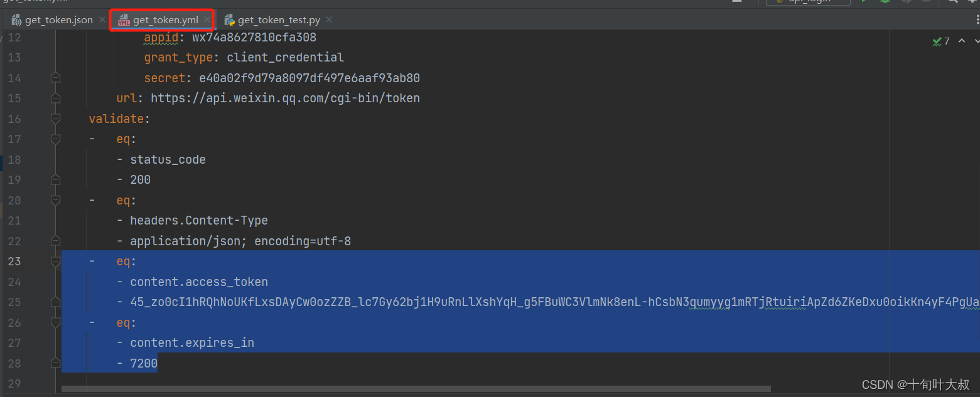Click the horizontal scrollbar at editor bottom

pos(416,389)
